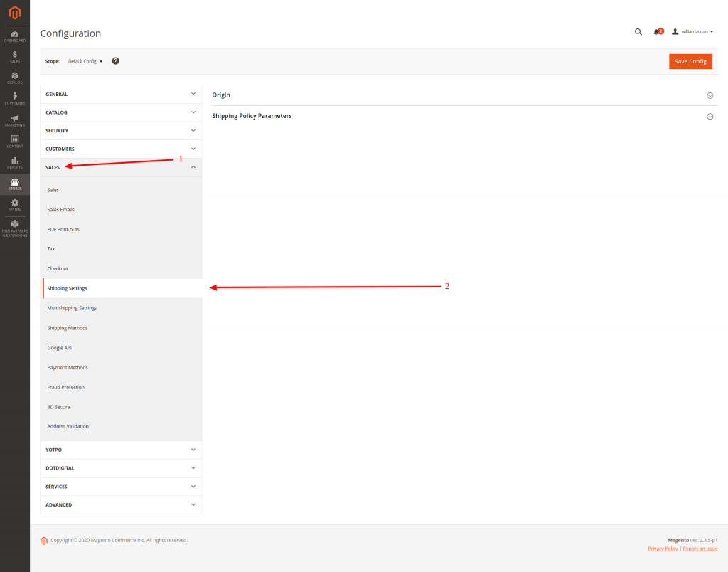Open the Marketing megaphone icon
The height and width of the screenshot is (572, 728).
pos(15,120)
